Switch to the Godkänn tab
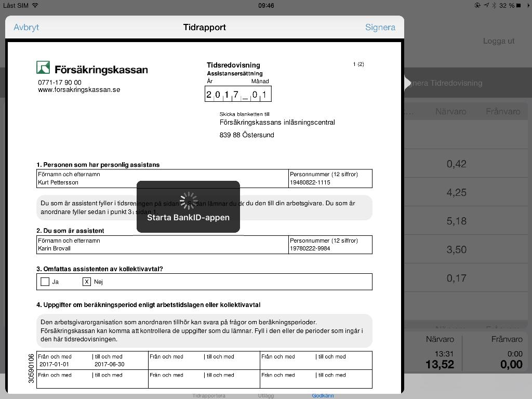 323,395
